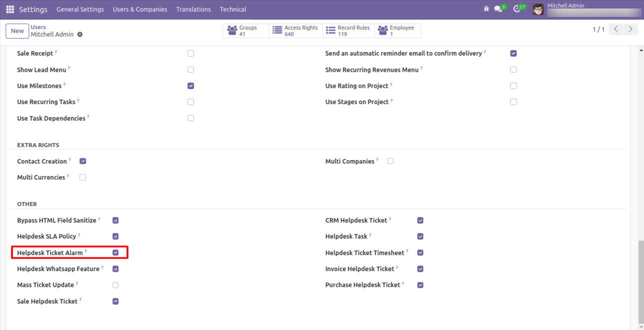Click help mark beside Helpdesk Task

click(370, 235)
